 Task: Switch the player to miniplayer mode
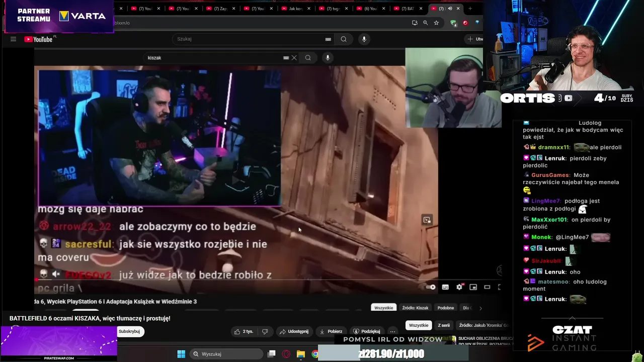coord(473,287)
